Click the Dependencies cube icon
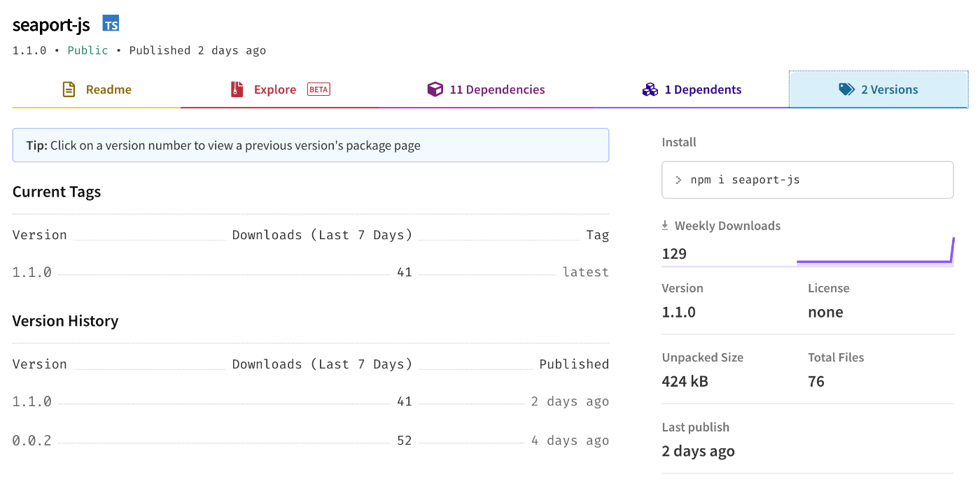Image resolution: width=980 pixels, height=486 pixels. 435,90
